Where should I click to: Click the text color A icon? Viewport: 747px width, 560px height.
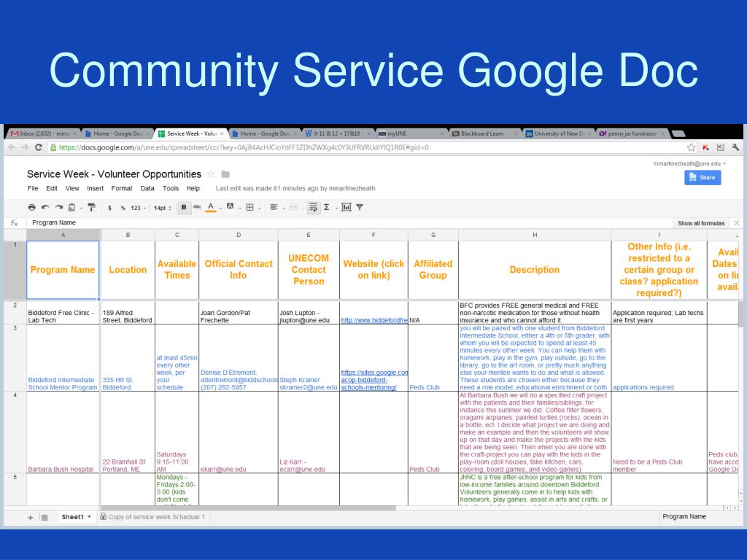point(211,207)
